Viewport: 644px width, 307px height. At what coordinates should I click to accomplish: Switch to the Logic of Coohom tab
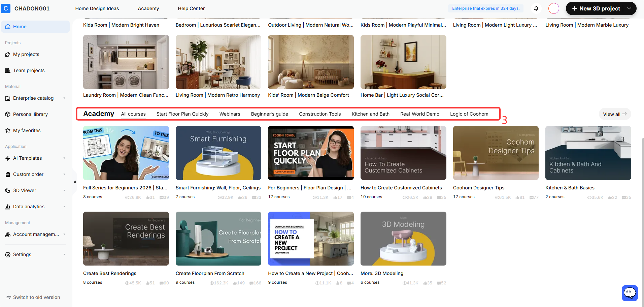pyautogui.click(x=469, y=114)
